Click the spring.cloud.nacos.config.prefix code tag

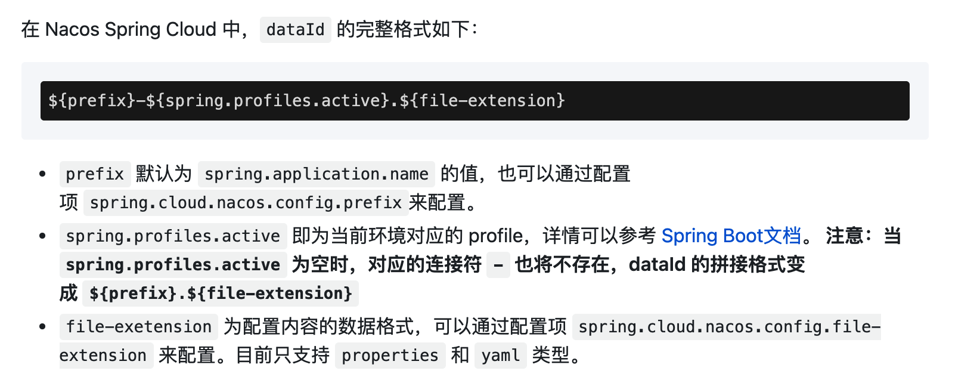tap(246, 203)
